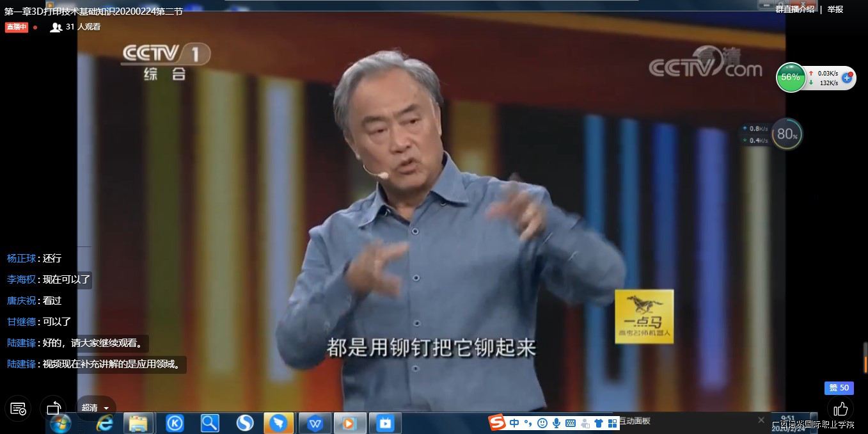Click the 31 人观看 viewer count
868x434 pixels.
[83, 27]
